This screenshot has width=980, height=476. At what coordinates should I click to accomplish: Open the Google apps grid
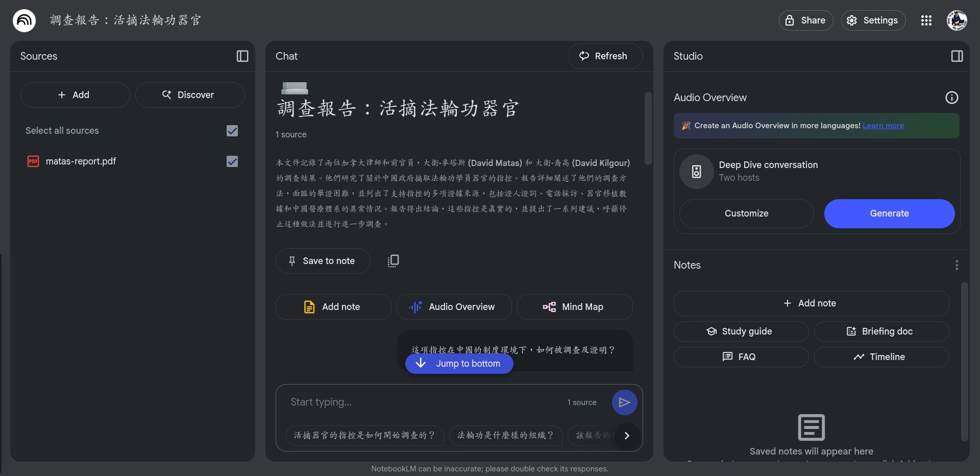[x=926, y=20]
